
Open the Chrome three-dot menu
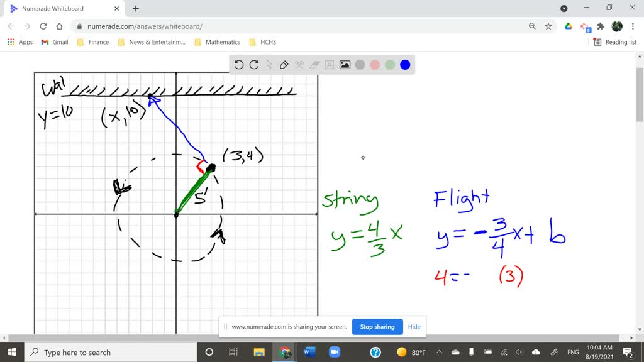click(633, 26)
